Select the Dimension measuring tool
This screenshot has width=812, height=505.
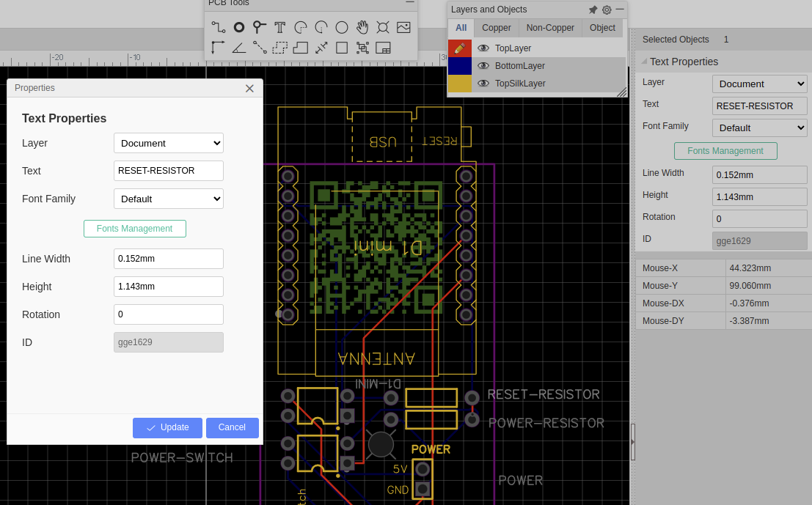click(x=321, y=48)
